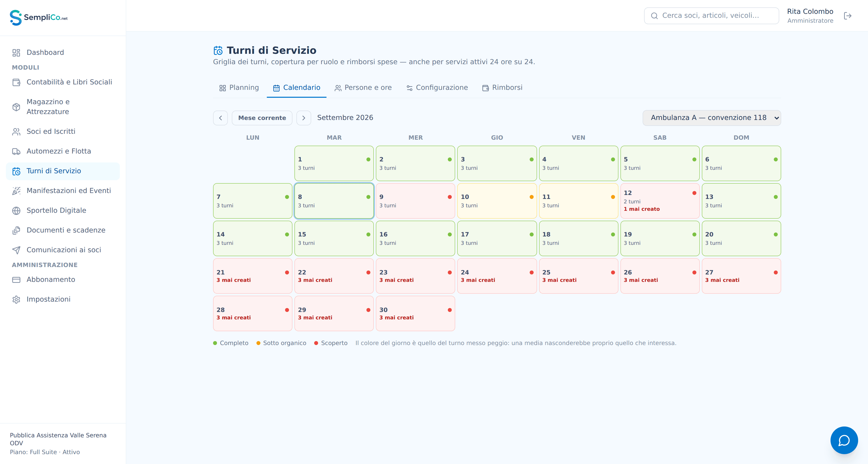Click the Impostazioni gear icon
868x464 pixels.
tap(16, 299)
